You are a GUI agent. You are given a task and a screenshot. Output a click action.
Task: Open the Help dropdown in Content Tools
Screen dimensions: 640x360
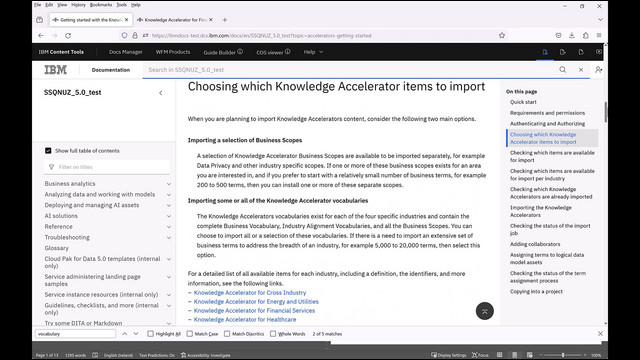tap(313, 52)
